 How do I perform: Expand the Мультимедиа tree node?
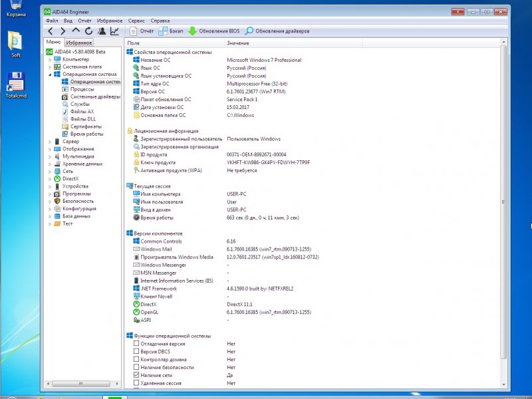50,157
